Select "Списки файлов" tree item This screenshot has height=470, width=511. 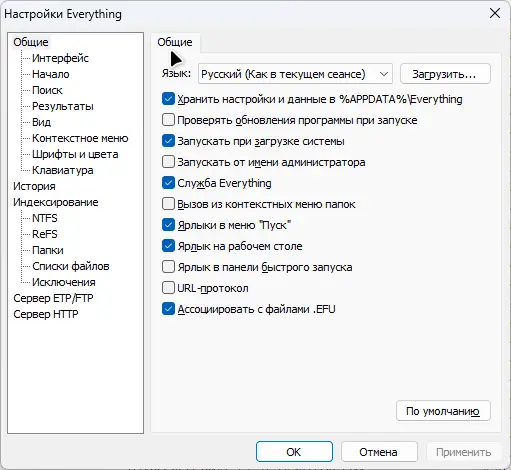(x=71, y=266)
